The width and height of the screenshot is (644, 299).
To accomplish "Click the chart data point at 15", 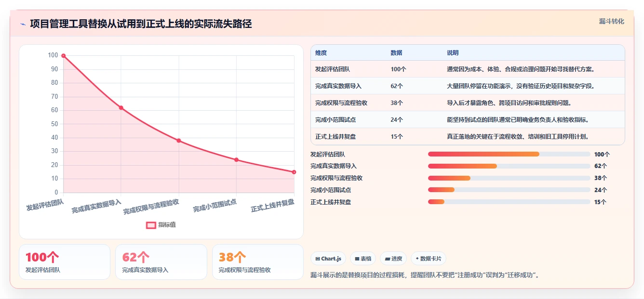I will pos(294,172).
